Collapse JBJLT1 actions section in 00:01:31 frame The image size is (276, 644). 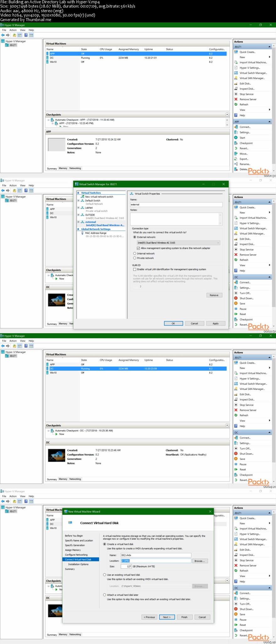pyautogui.click(x=269, y=47)
